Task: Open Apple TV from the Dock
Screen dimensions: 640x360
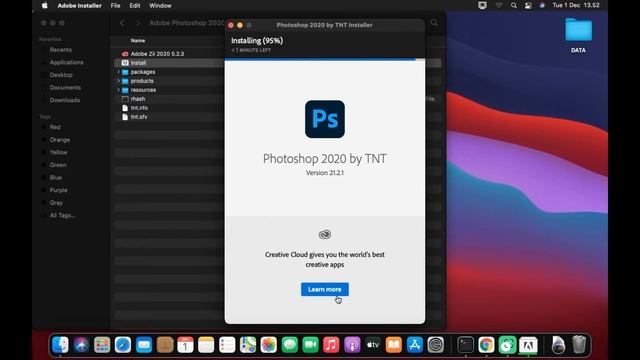Action: (373, 345)
